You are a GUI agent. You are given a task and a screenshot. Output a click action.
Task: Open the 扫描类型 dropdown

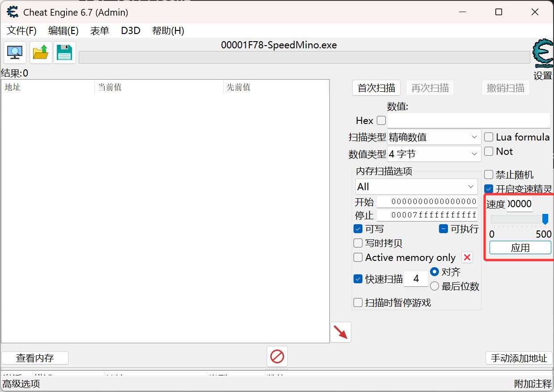pyautogui.click(x=434, y=137)
